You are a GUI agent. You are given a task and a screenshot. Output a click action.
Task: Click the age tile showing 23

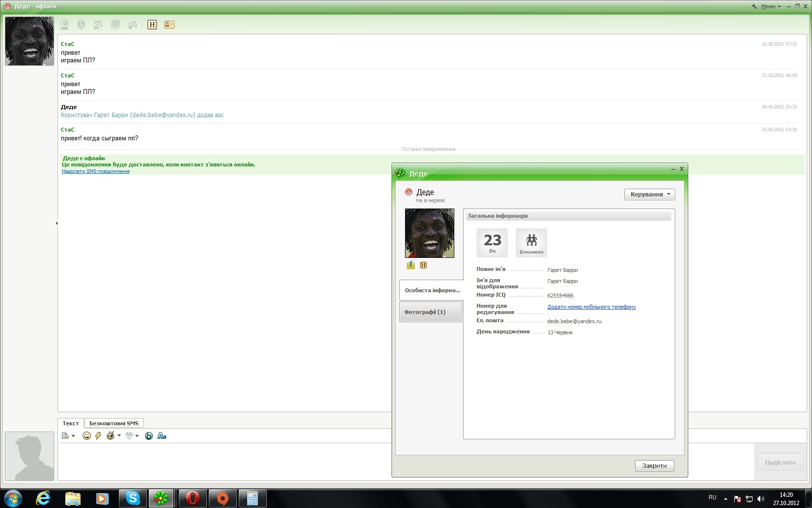point(492,242)
